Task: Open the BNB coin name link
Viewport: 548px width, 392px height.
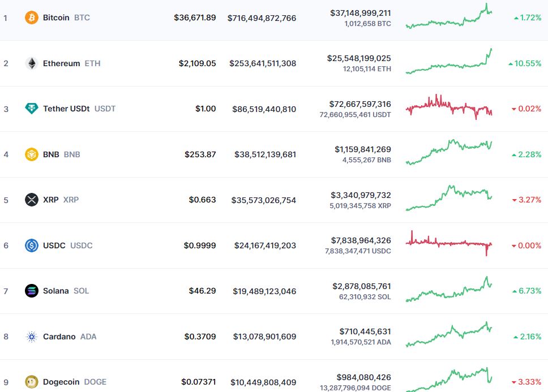Action: (62, 154)
